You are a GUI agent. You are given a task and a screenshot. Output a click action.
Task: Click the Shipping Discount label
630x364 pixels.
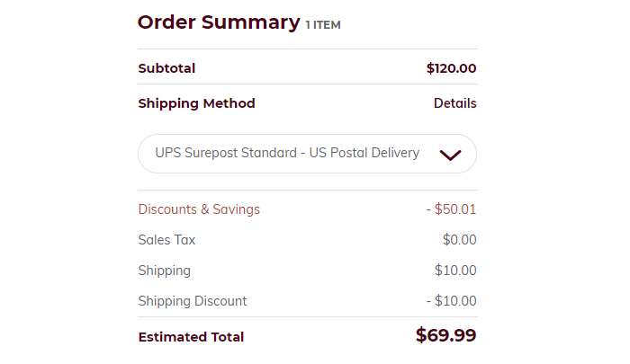click(192, 301)
